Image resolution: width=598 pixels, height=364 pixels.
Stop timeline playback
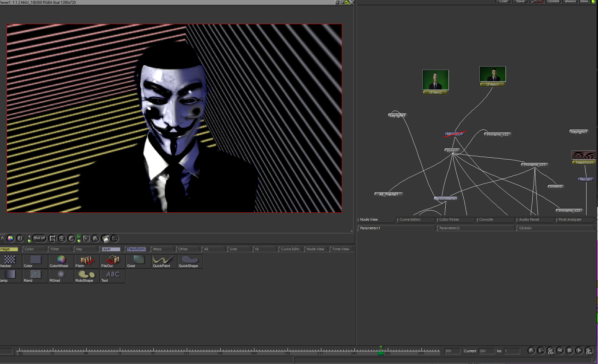click(570, 351)
